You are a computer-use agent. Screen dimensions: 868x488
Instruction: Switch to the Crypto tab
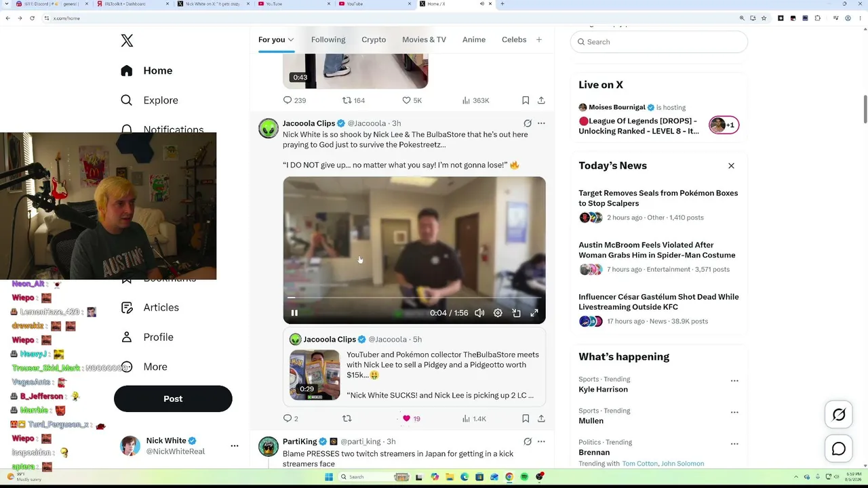click(374, 40)
